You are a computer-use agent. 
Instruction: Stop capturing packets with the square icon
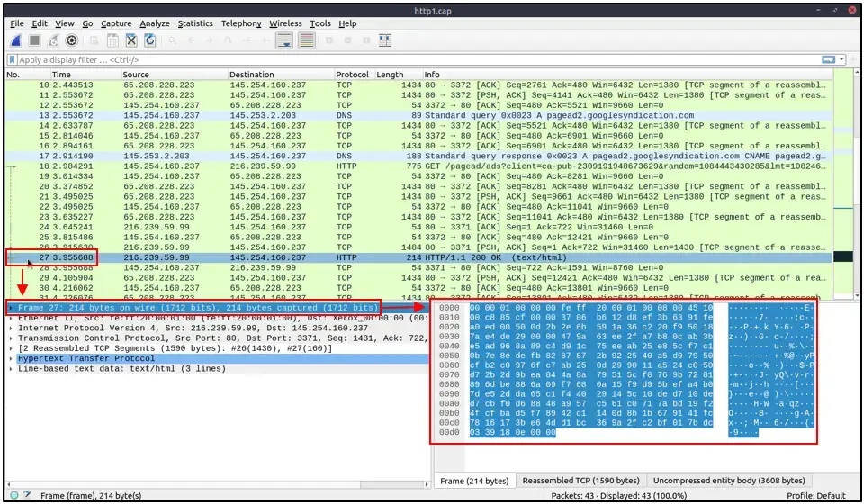pyautogui.click(x=35, y=40)
